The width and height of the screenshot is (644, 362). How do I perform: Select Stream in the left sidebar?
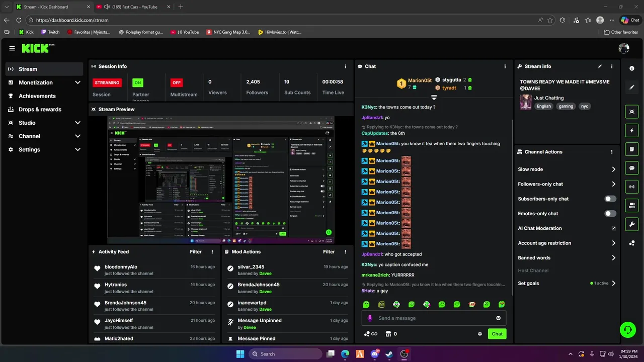[x=44, y=69]
